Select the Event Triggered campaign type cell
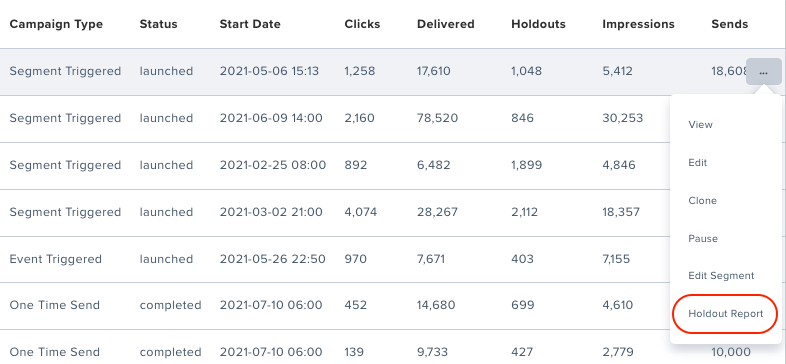This screenshot has width=786, height=364. pos(56,259)
